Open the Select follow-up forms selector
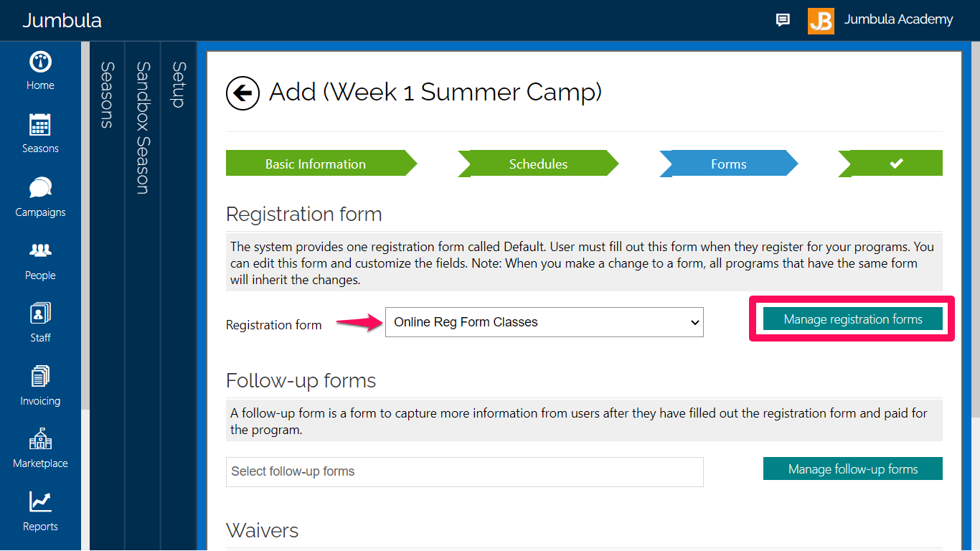 (x=465, y=472)
